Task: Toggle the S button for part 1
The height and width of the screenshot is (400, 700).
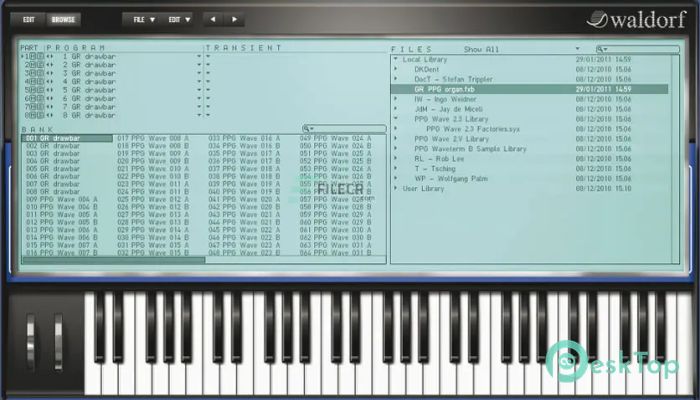Action: point(41,57)
